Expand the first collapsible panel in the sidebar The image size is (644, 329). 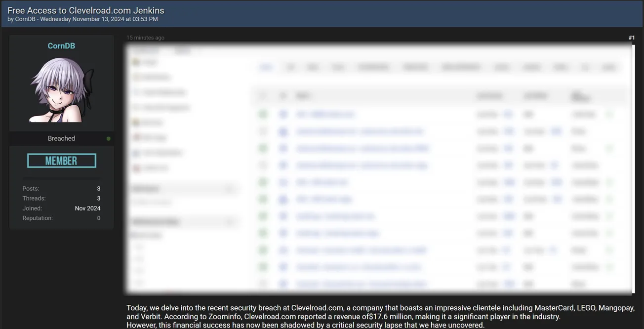(x=229, y=189)
